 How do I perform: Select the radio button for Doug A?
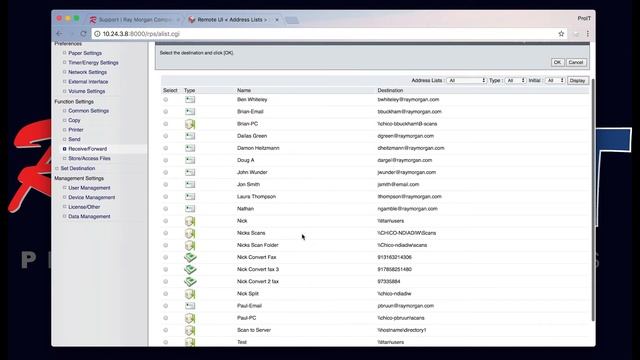click(x=166, y=160)
